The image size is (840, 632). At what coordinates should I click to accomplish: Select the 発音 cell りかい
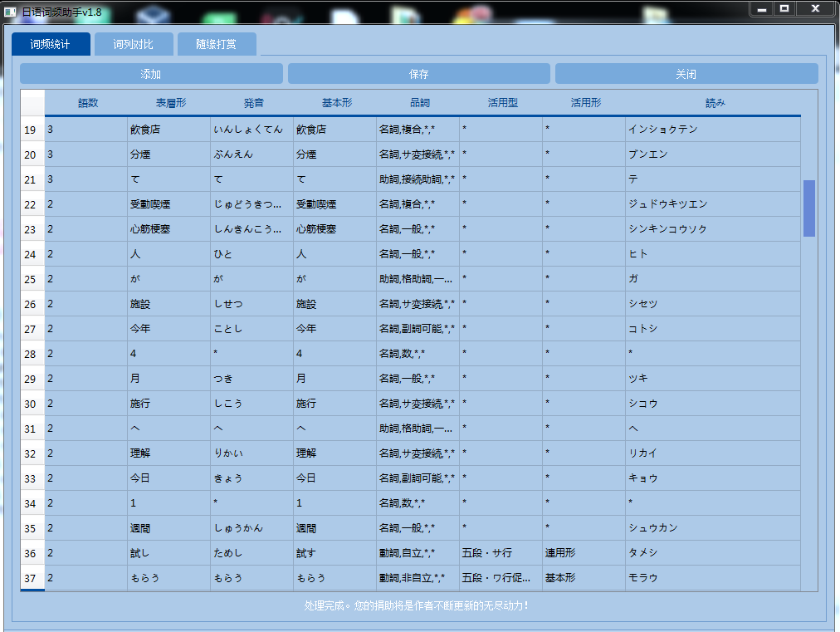pyautogui.click(x=252, y=453)
